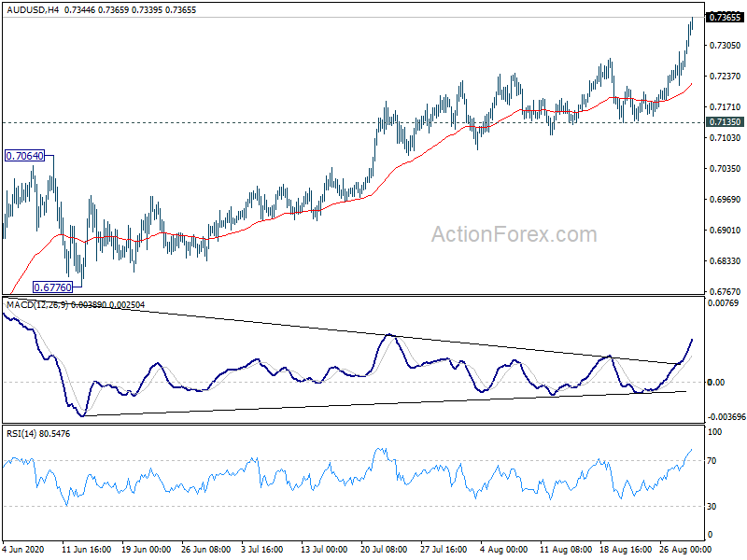Click the RSI scale level 100

(714, 432)
